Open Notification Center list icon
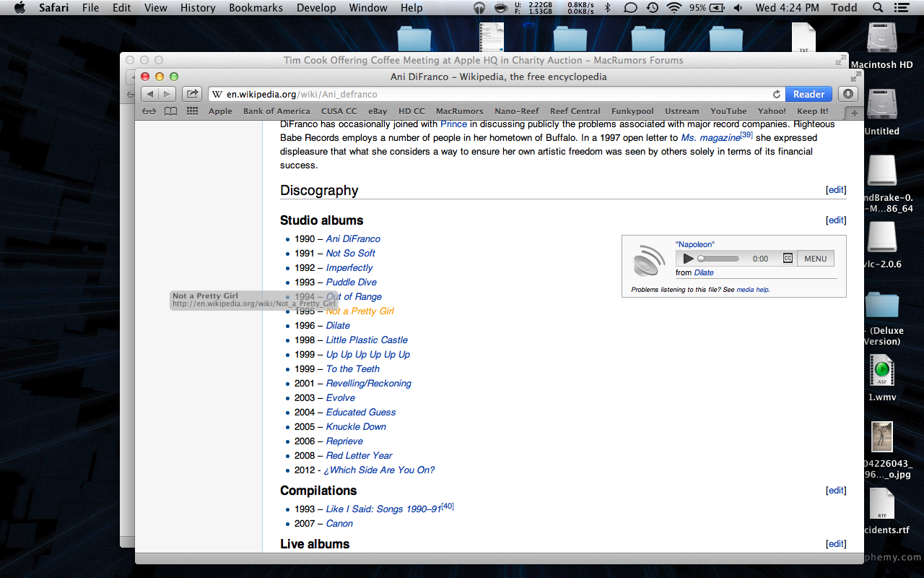The image size is (924, 578). click(x=903, y=8)
